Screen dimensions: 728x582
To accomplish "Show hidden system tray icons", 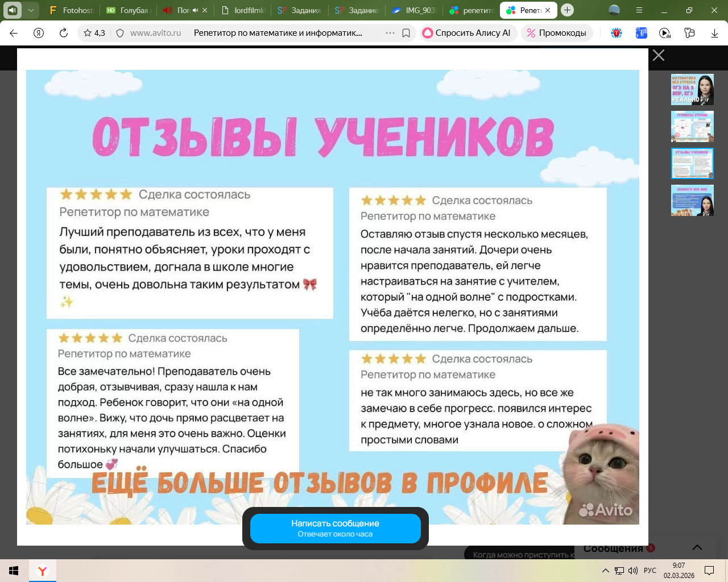I will (x=606, y=571).
